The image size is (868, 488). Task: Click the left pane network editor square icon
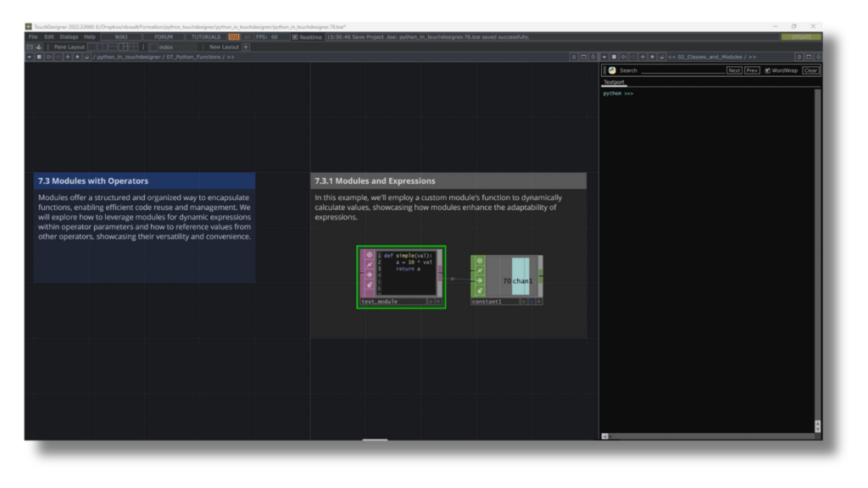(39, 57)
